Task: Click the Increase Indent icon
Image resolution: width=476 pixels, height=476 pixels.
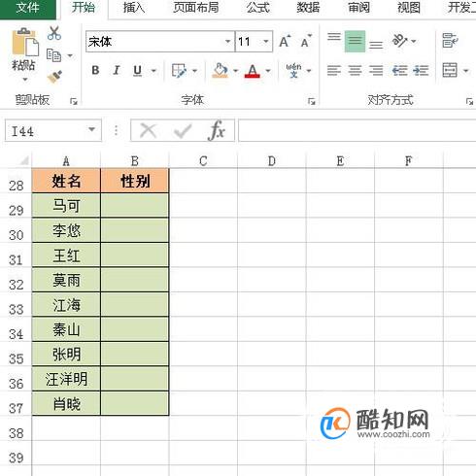Action: click(421, 70)
